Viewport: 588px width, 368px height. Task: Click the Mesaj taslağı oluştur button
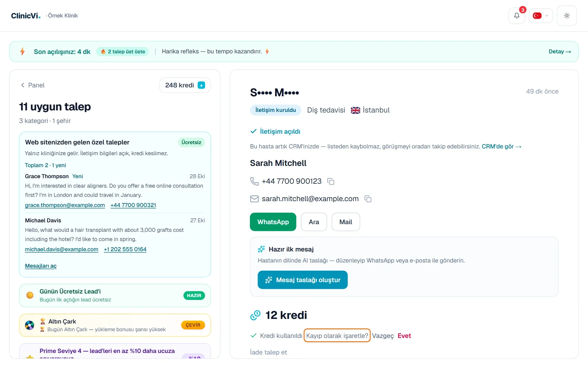click(x=303, y=280)
